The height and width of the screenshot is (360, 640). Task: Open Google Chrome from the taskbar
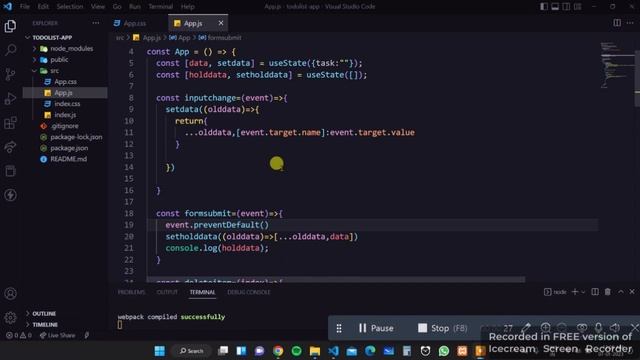point(278,351)
